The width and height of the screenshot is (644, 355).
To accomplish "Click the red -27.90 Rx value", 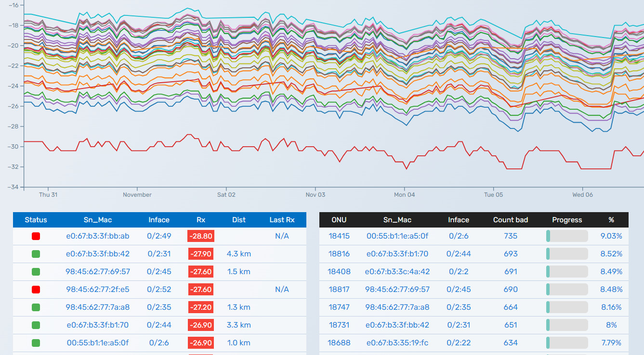I will (x=201, y=254).
